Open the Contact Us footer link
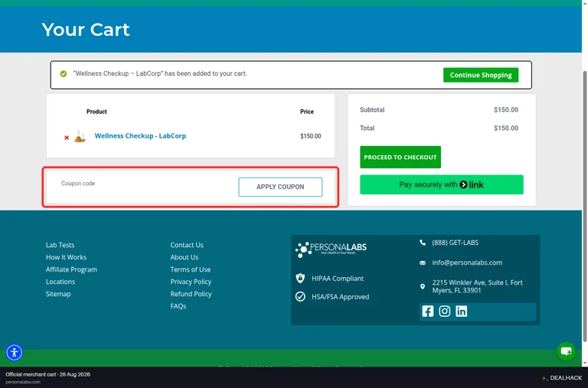 (x=187, y=245)
